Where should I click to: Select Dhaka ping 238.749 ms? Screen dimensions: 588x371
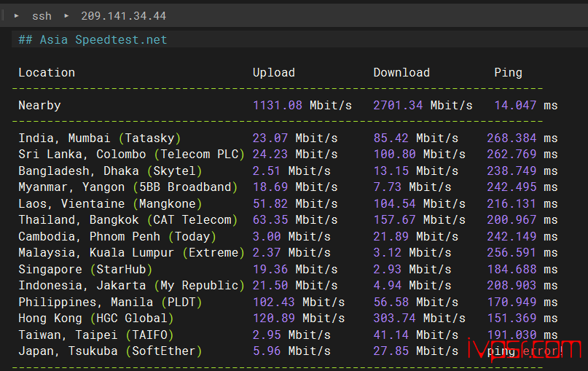point(522,171)
